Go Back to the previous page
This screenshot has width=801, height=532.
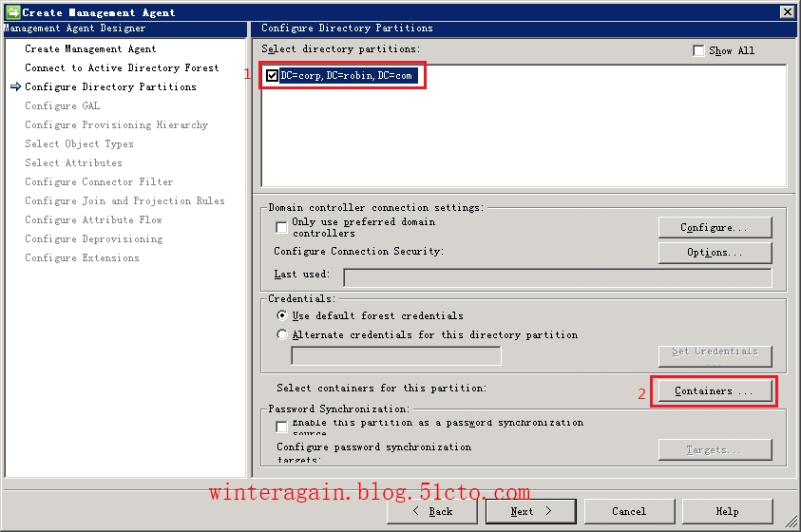pyautogui.click(x=431, y=512)
